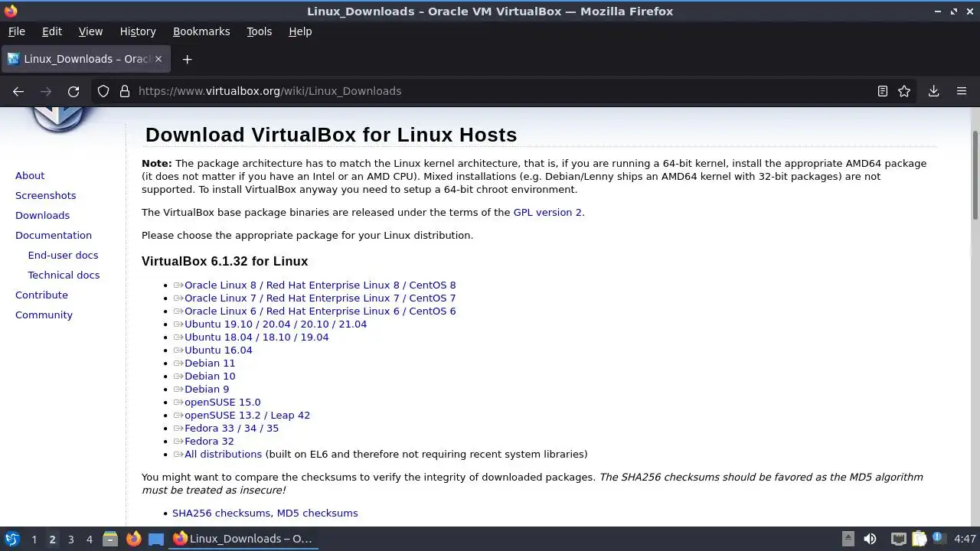Click the show desktop icon in the taskbar
Screen dimensions: 980x551
pos(156,539)
